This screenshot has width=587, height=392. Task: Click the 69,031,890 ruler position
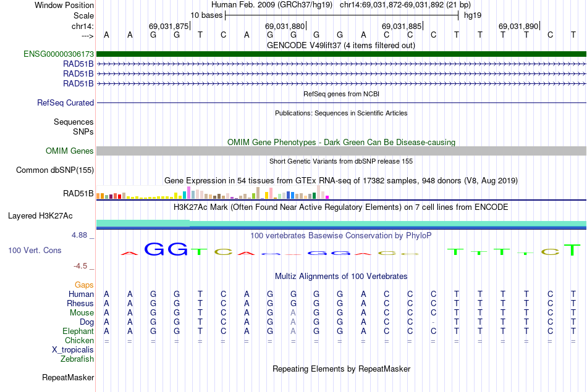[518, 26]
